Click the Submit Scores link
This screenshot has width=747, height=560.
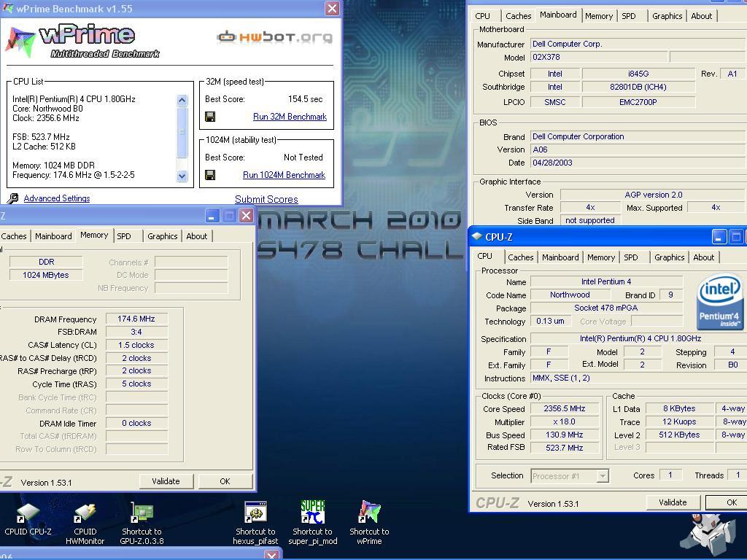tap(266, 199)
